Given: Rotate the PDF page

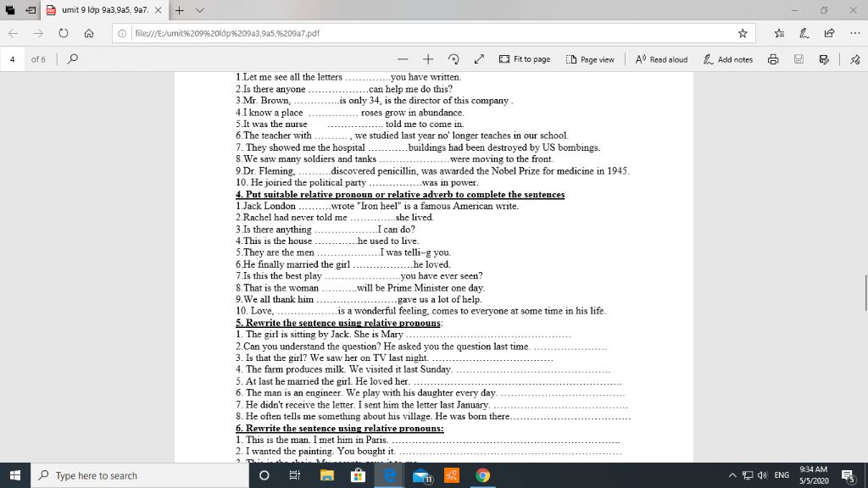Looking at the screenshot, I should click(453, 59).
